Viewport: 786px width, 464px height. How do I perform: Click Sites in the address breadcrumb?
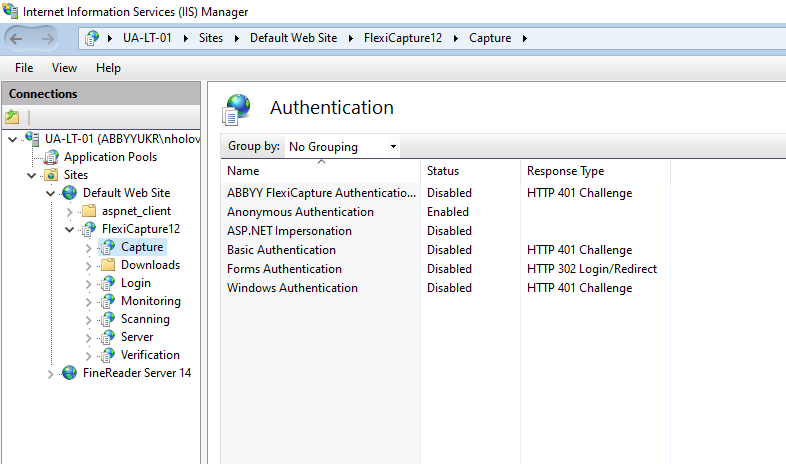coord(211,38)
